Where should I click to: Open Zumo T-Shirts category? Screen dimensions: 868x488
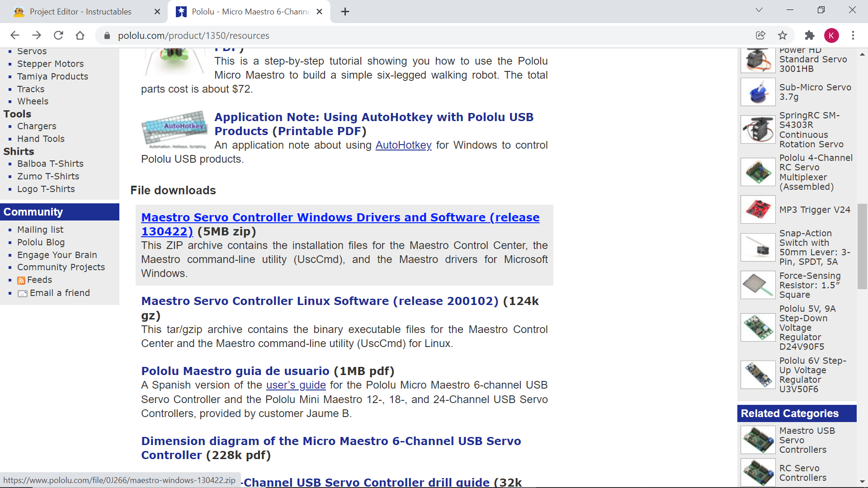click(x=48, y=176)
